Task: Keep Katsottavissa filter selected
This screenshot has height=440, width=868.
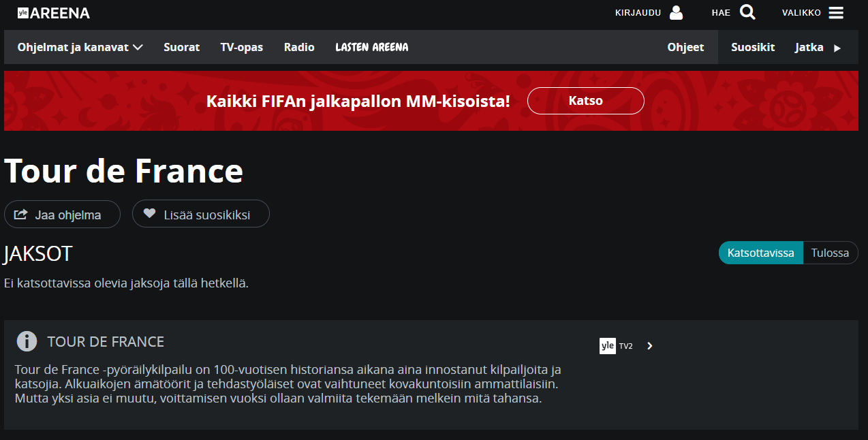Action: 760,252
